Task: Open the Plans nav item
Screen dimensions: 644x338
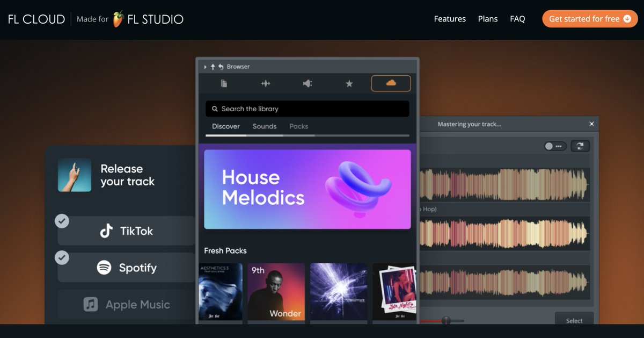Action: coord(488,19)
